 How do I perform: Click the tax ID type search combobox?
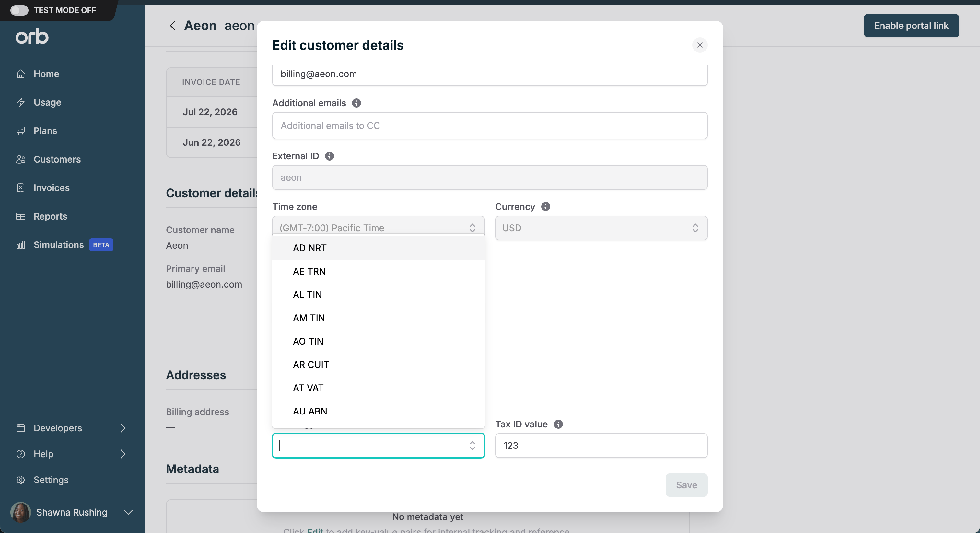(x=378, y=446)
